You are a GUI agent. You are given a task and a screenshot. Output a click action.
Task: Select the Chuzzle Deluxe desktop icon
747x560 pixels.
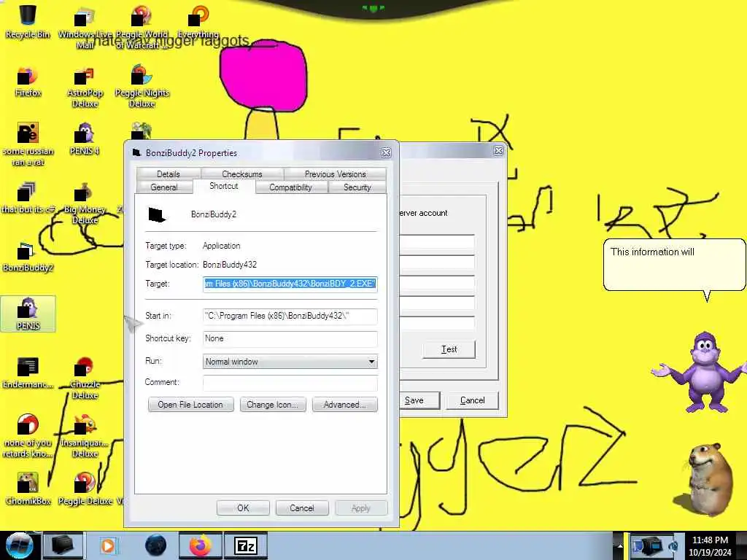tap(85, 378)
